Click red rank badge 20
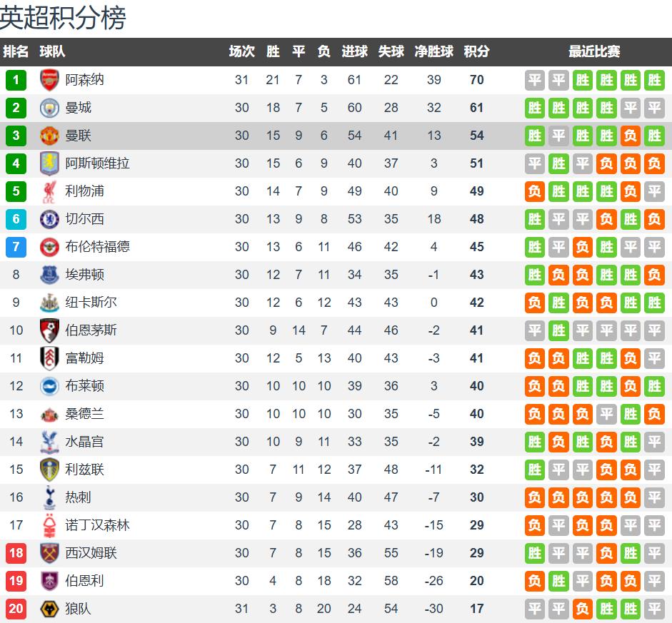This screenshot has width=672, height=623. point(16,609)
